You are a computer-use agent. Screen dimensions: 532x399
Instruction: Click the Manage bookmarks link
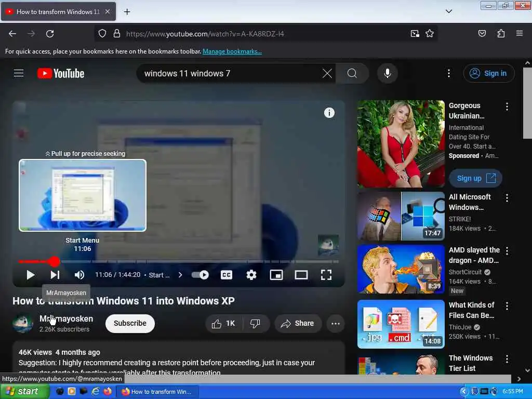[232, 51]
